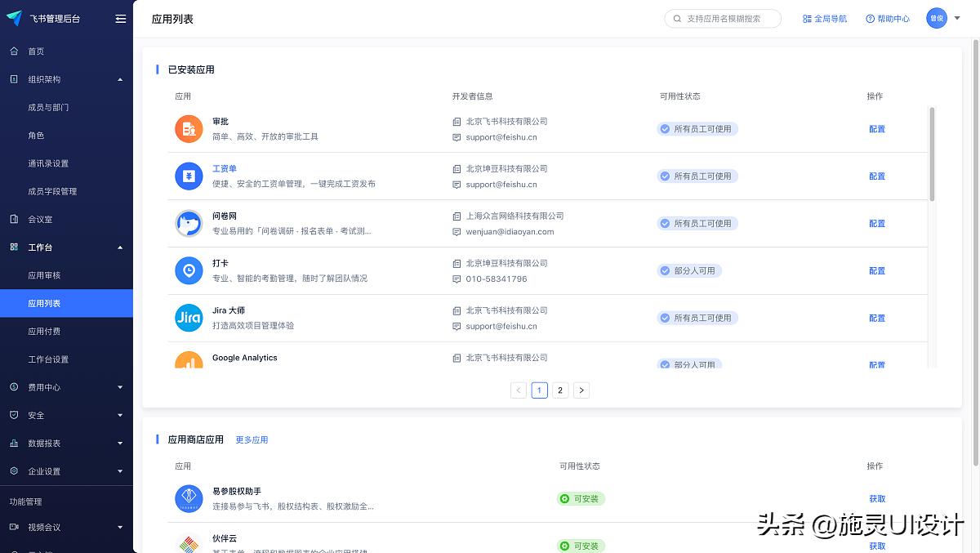Select the Jira 大师 app icon

point(189,318)
